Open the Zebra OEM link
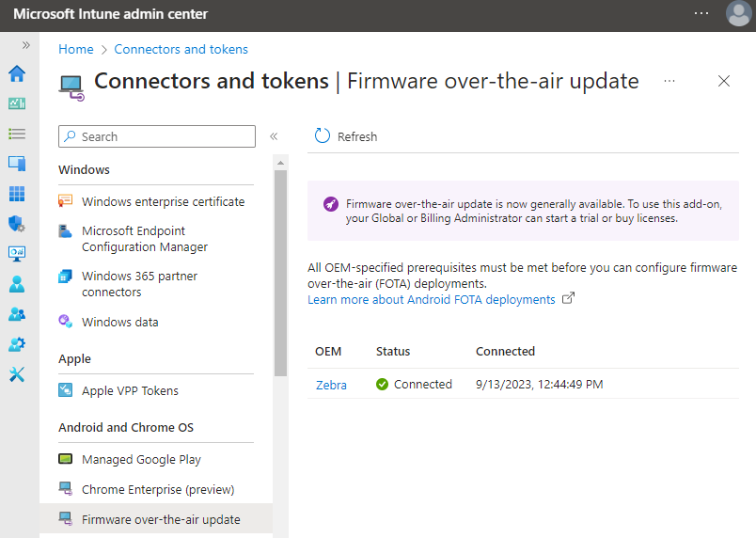 tap(331, 385)
